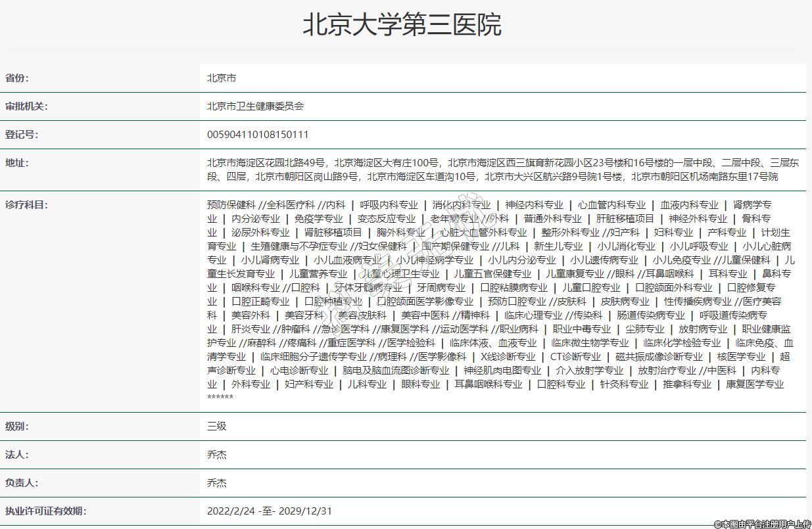The height and width of the screenshot is (529, 812).
Task: Select the 省份 row label
Action: [x=18, y=78]
